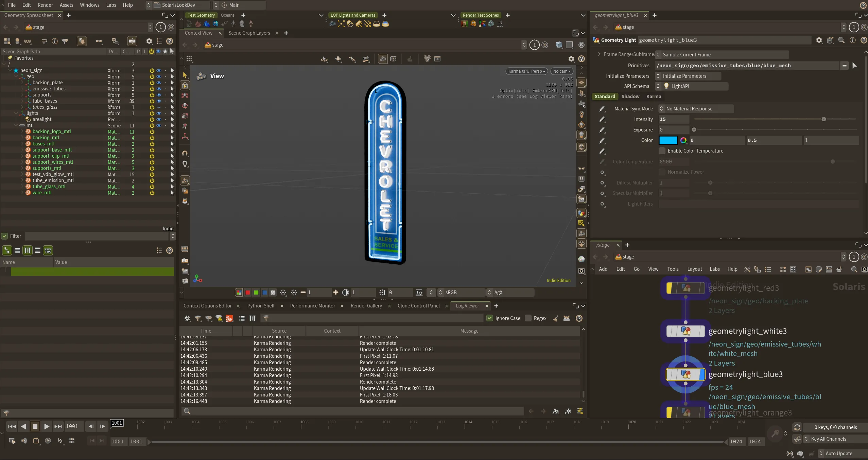Click network editor search magnifier icon

854,269
